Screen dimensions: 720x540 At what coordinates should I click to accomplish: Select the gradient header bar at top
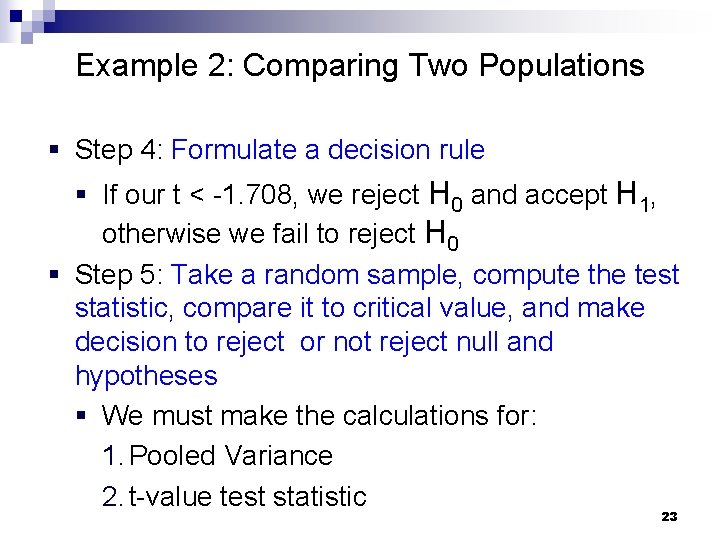point(367,22)
